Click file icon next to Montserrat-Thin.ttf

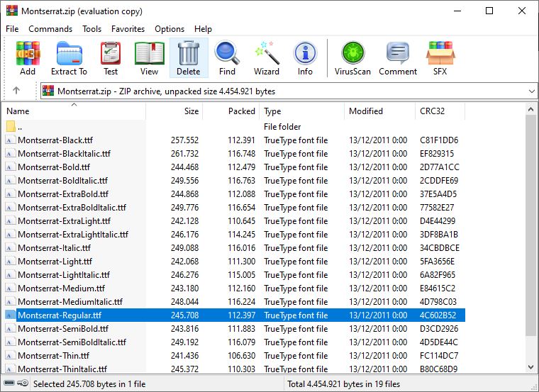tap(10, 356)
